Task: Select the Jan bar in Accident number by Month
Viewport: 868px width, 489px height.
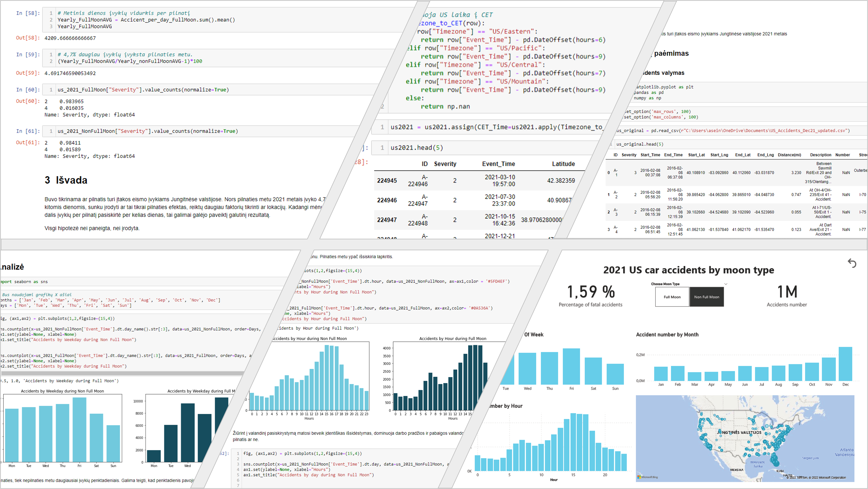Action: coord(661,374)
